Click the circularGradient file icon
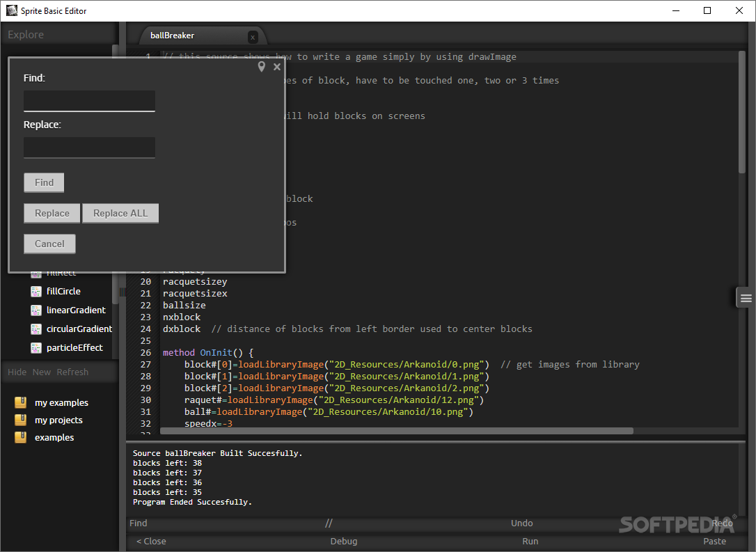Screen dimensions: 756x552 [x=36, y=329]
